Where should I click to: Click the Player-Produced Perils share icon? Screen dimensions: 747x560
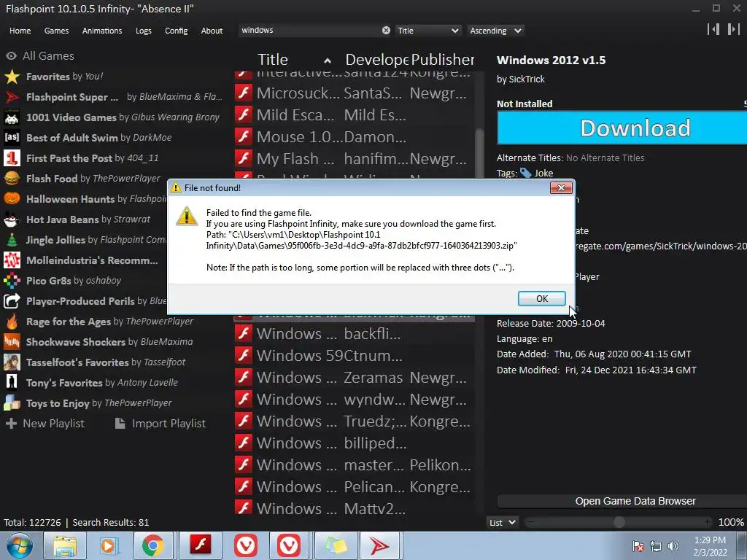click(12, 301)
